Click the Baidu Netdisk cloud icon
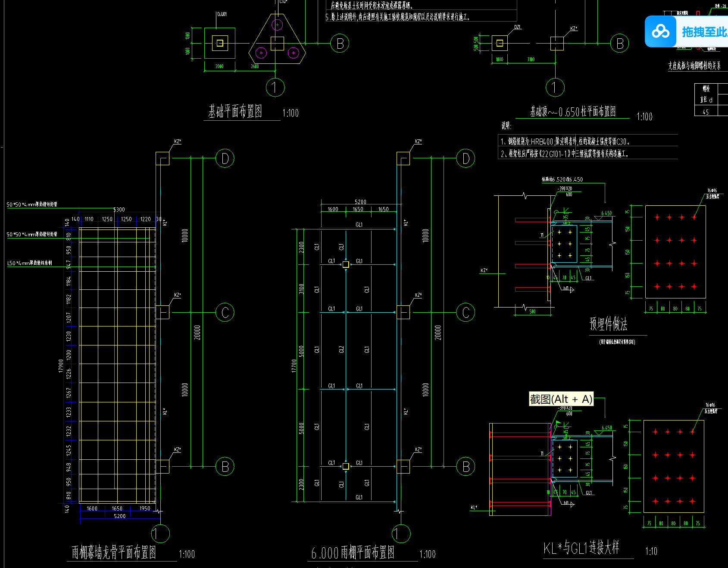This screenshot has width=728, height=568. (660, 32)
